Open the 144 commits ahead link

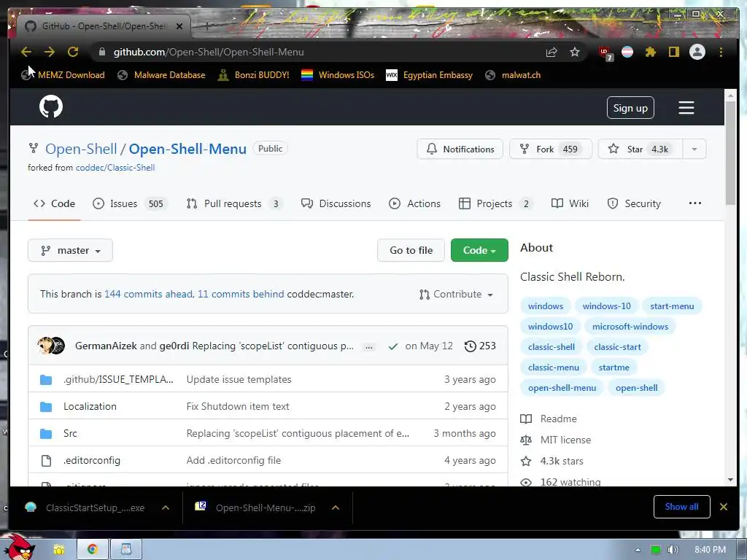(x=149, y=295)
